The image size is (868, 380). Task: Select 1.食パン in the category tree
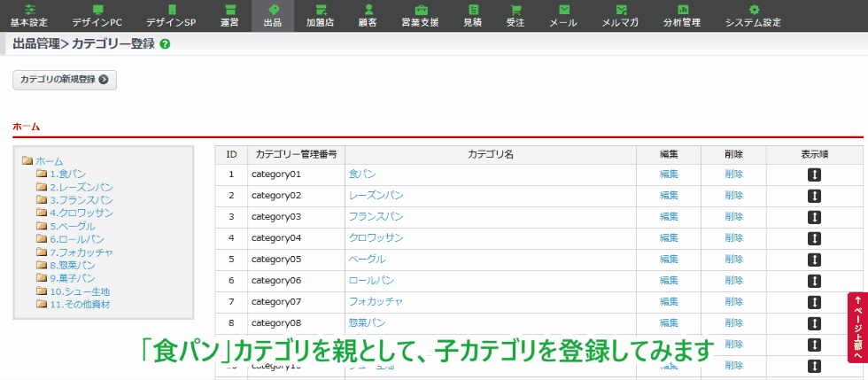[x=67, y=174]
